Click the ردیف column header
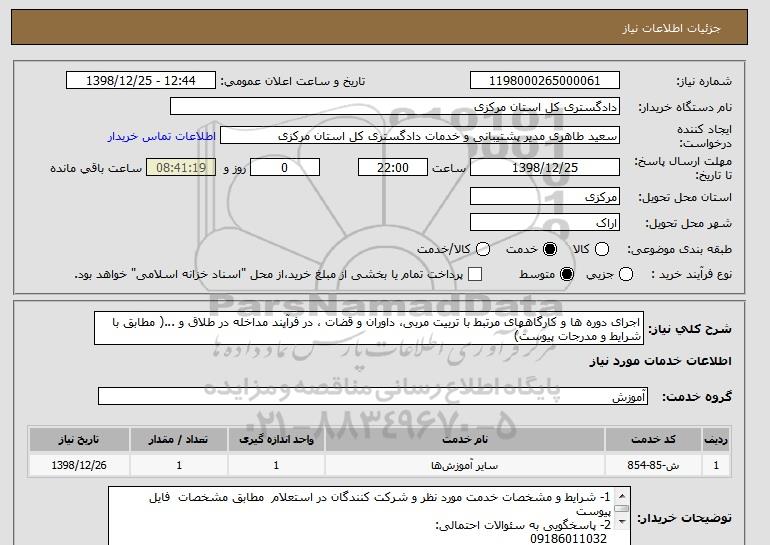Screen dimensions: 770x545 coord(716,439)
